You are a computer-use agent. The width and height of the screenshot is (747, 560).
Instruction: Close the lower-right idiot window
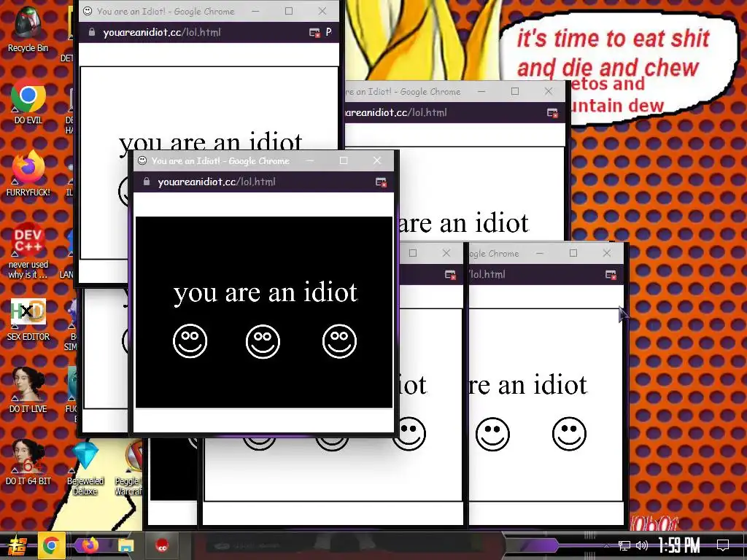[606, 253]
